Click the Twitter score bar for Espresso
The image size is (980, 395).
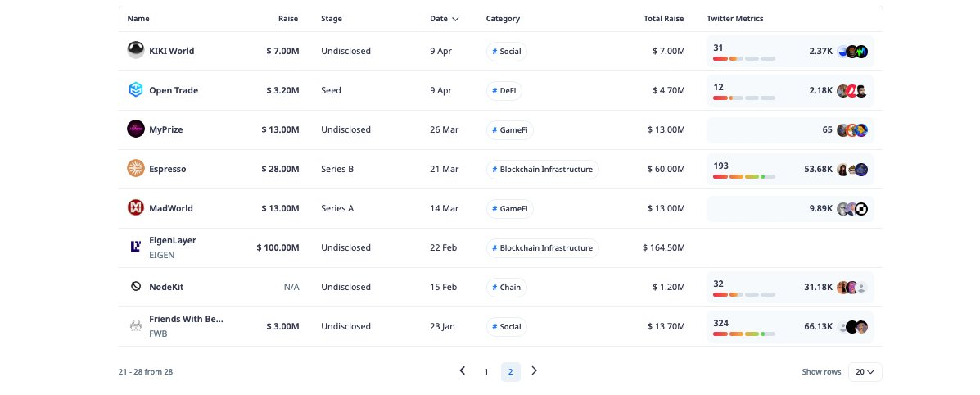(x=743, y=176)
